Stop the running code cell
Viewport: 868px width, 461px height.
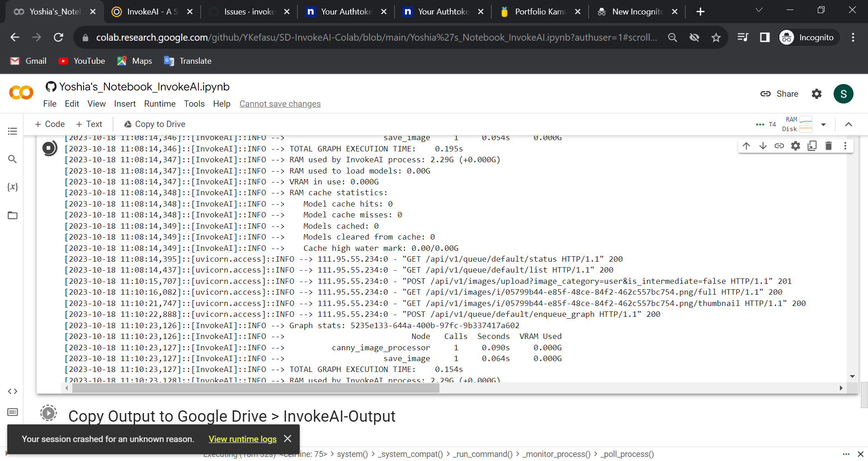click(49, 148)
